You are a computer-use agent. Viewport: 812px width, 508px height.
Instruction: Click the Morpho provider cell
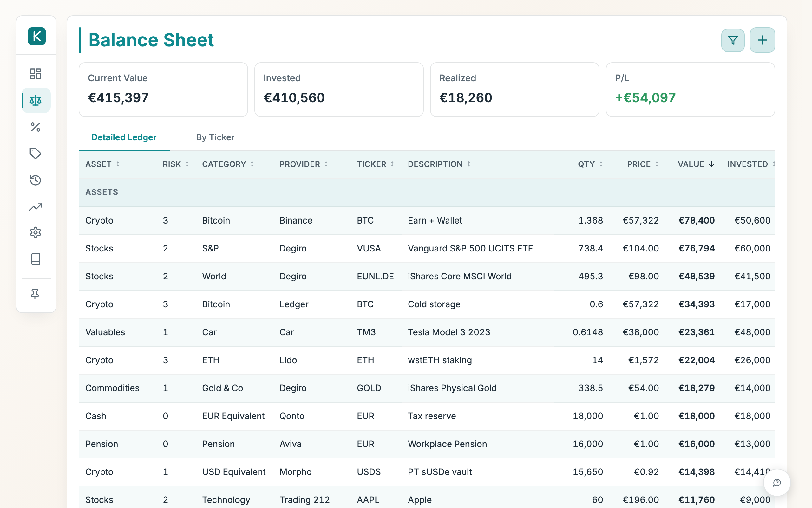(x=296, y=472)
